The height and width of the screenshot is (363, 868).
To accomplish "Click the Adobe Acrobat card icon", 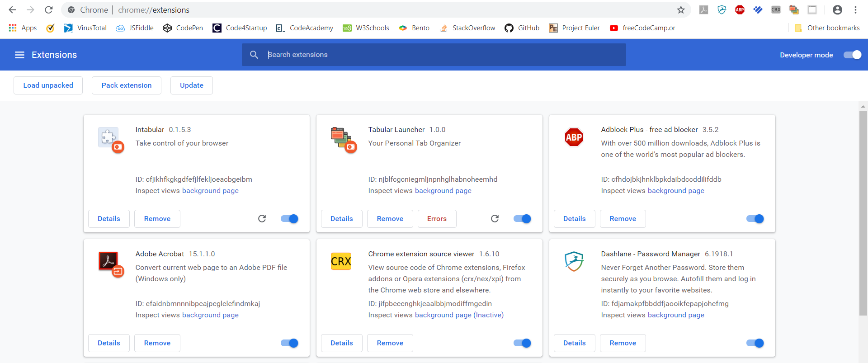I will [x=108, y=261].
